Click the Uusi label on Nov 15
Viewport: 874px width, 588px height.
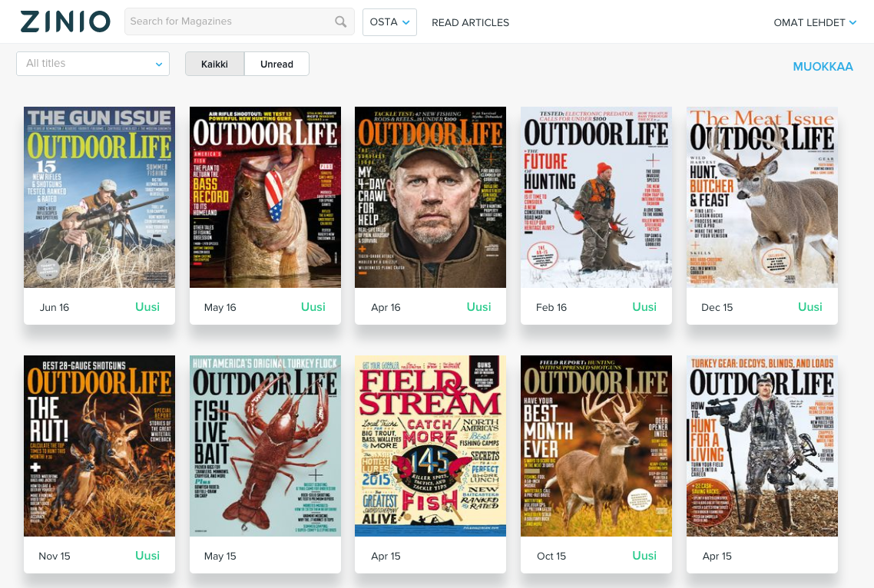(147, 556)
